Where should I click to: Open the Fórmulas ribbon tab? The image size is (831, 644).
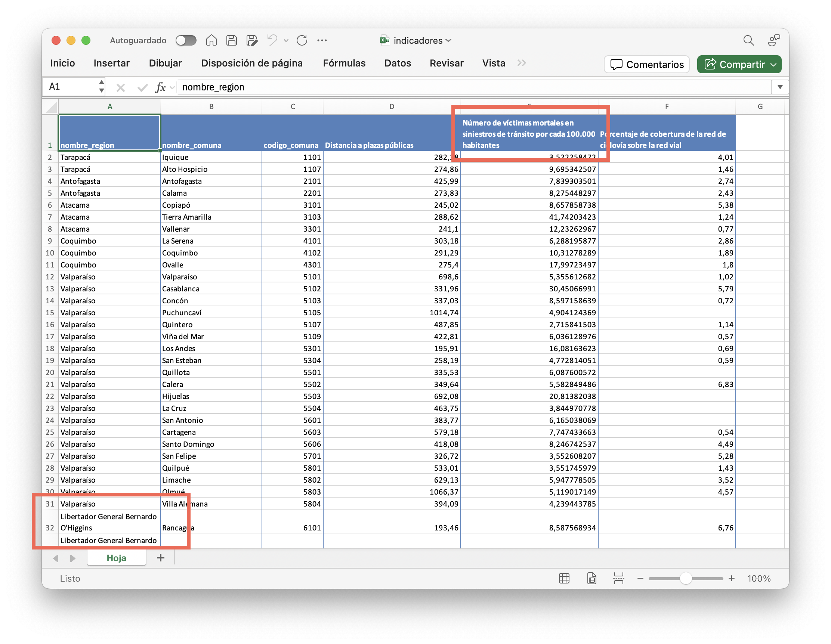click(x=344, y=63)
